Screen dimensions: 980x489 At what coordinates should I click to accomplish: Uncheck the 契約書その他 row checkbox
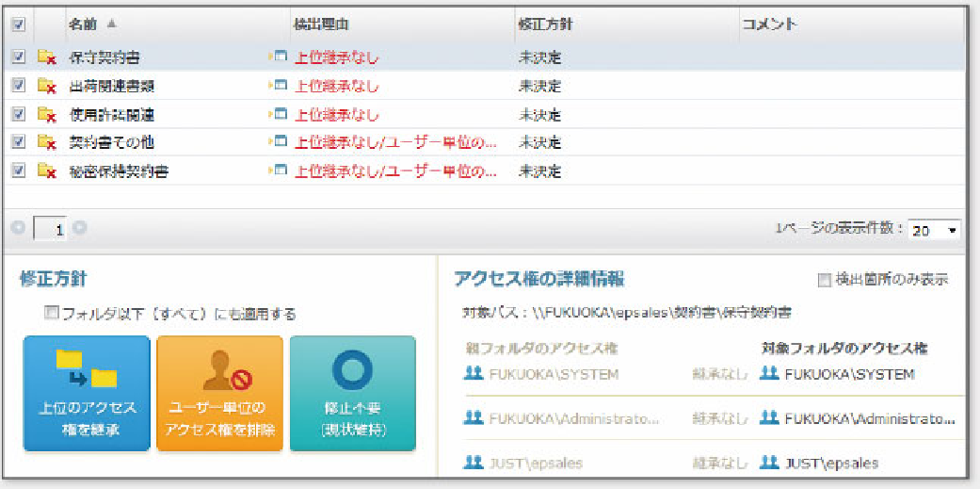[19, 142]
